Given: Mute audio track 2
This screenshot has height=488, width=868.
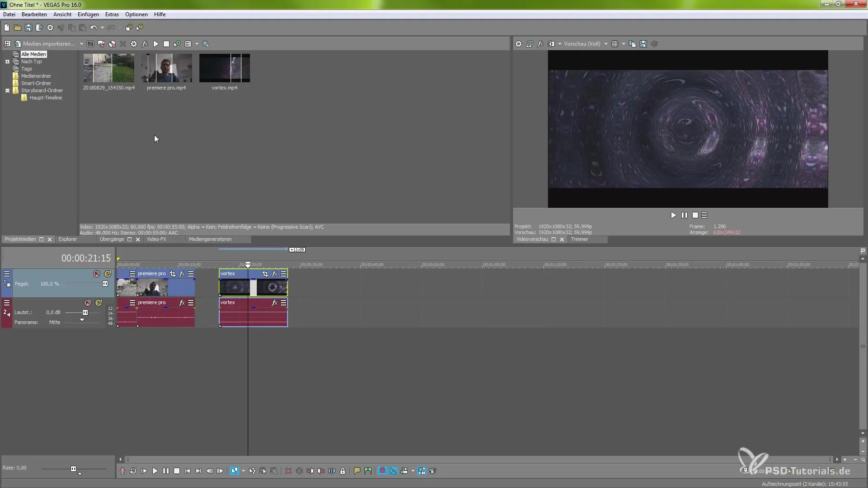Looking at the screenshot, I should pos(88,303).
